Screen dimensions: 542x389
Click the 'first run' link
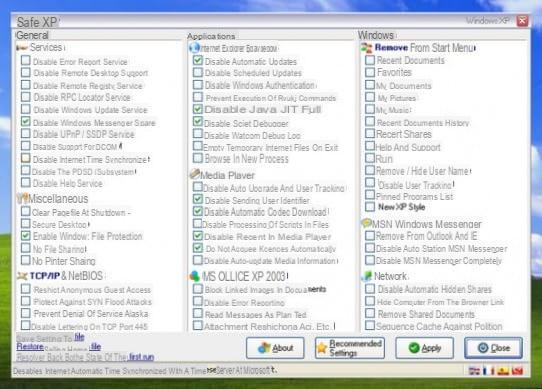(141, 357)
